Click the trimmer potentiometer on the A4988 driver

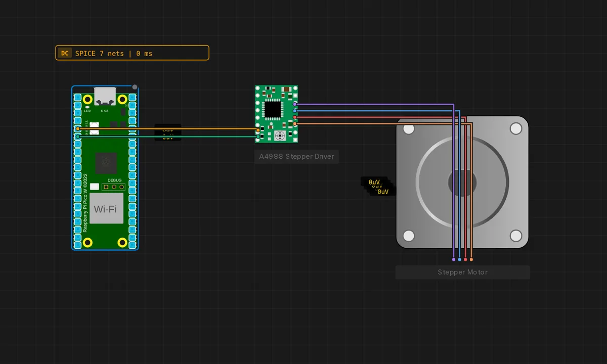click(280, 135)
